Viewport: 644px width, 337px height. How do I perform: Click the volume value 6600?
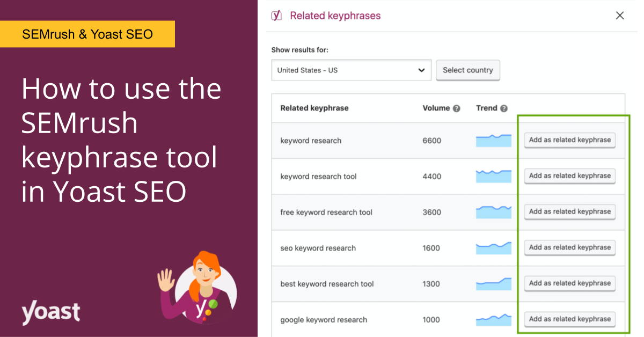[431, 141]
